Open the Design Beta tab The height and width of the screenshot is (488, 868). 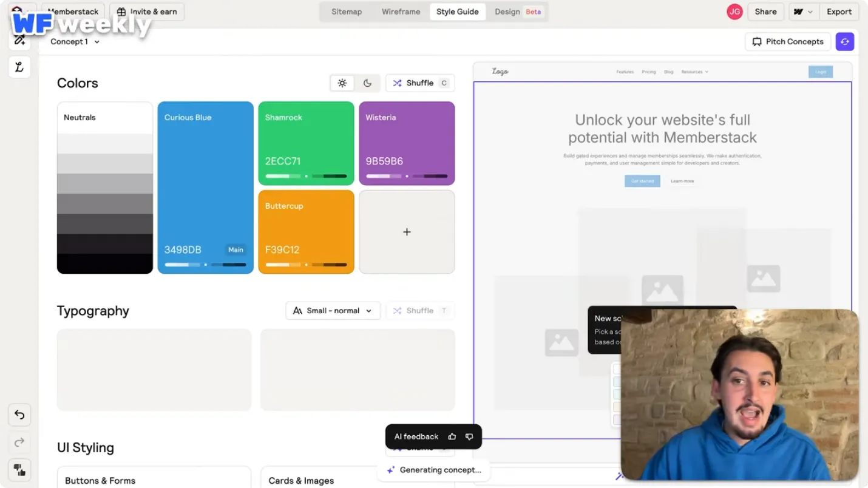[518, 12]
